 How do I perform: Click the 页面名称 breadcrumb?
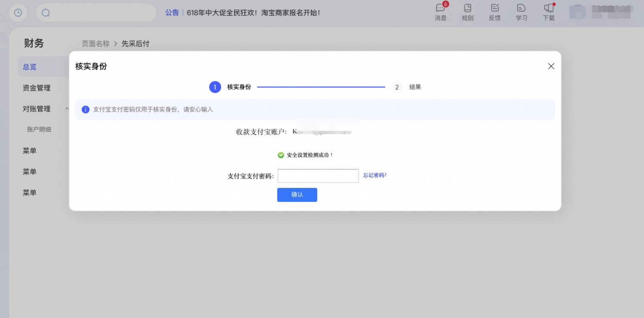click(95, 44)
